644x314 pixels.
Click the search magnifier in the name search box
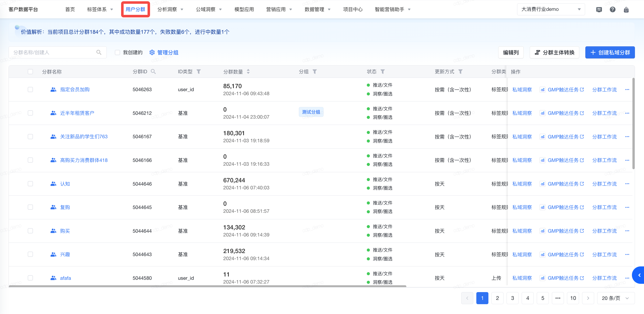coord(99,52)
